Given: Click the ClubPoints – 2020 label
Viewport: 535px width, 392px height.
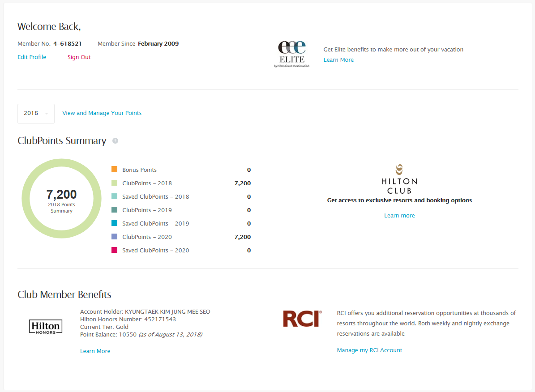Looking at the screenshot, I should tap(147, 237).
